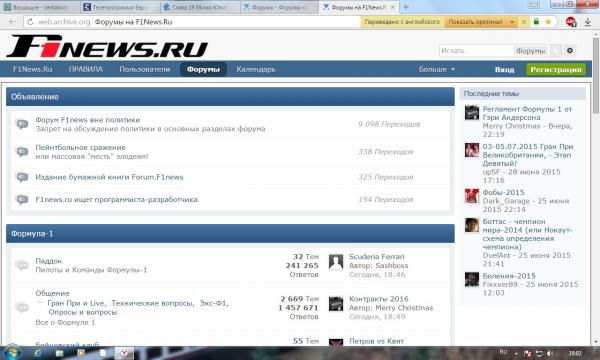Click the bookmark star in address bar
Image resolution: width=600 pixels, height=360 pixels.
tap(548, 22)
